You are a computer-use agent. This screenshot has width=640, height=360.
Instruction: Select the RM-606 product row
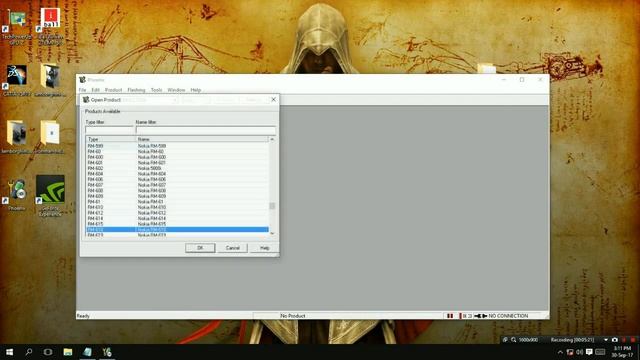[x=177, y=180]
